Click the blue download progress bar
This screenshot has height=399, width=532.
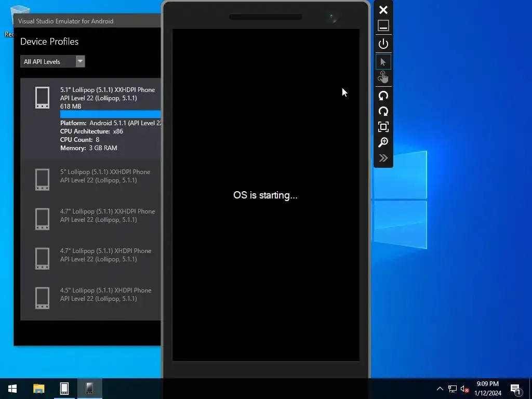click(111, 114)
